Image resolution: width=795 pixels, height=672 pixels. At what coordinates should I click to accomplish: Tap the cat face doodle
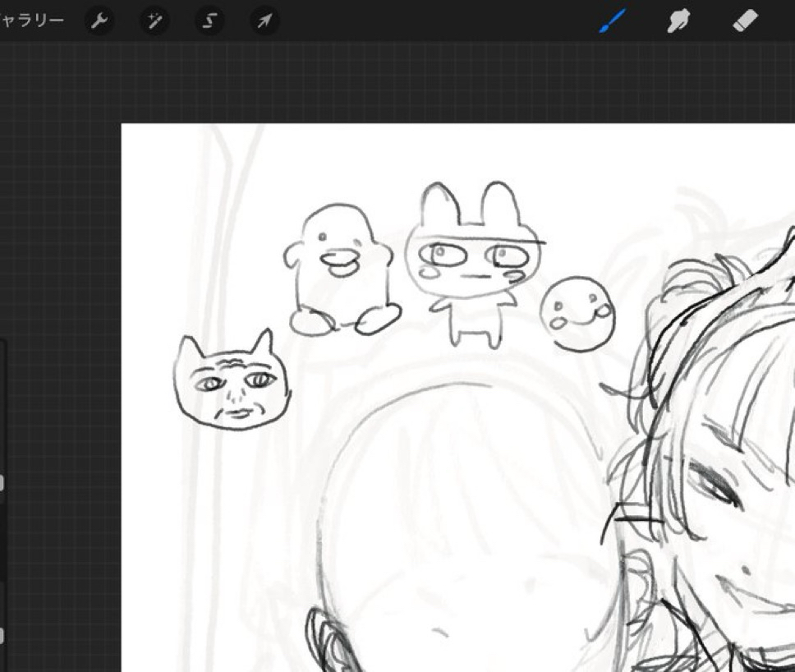[x=232, y=383]
